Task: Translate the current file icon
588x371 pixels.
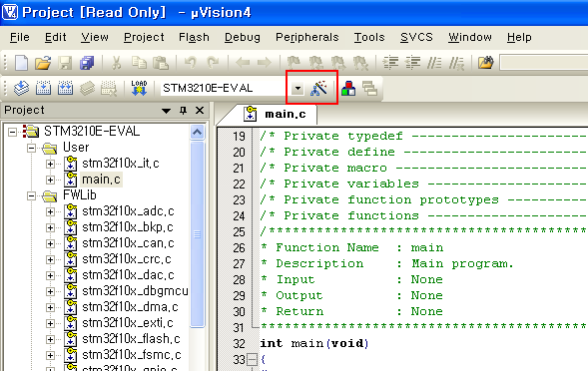Action: pos(21,89)
